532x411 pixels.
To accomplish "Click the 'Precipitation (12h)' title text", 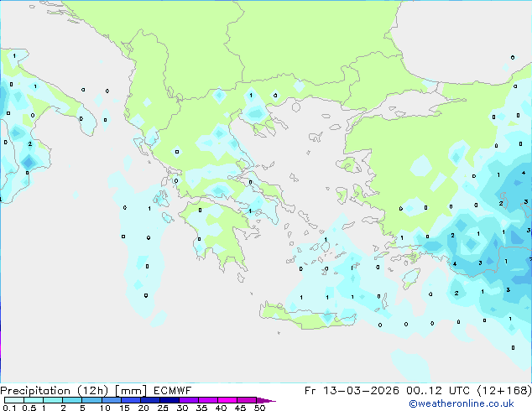I will (x=55, y=391).
